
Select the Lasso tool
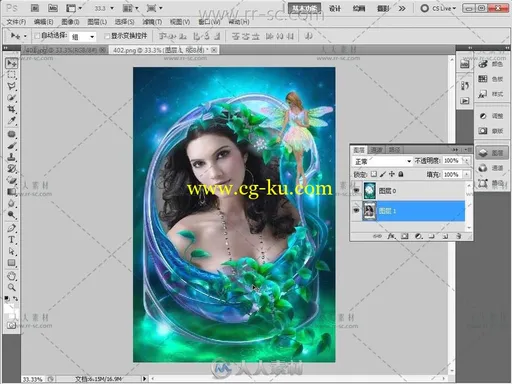[12, 86]
